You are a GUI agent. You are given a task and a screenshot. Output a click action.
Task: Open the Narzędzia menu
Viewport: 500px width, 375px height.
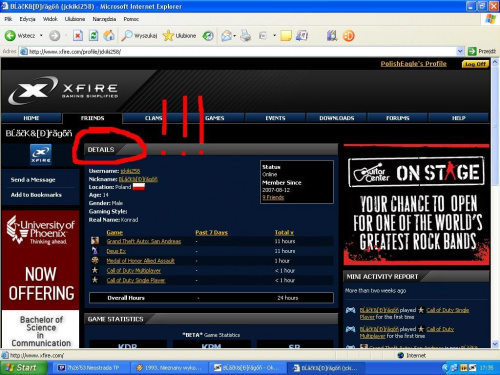(104, 19)
